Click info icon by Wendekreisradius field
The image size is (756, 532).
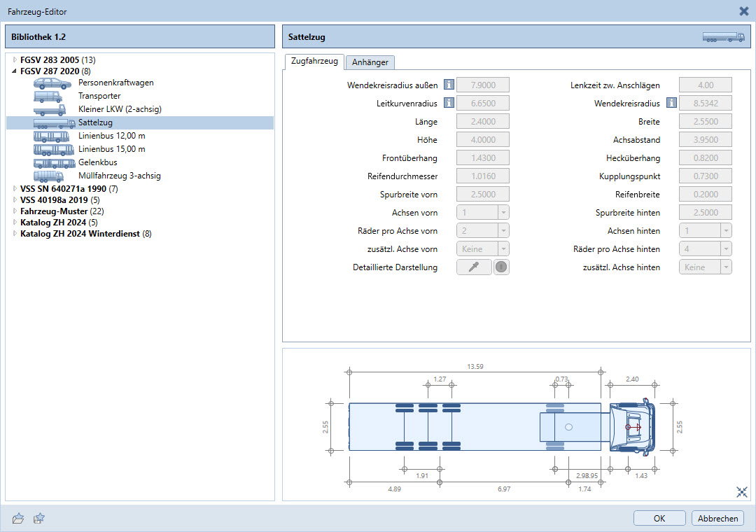tap(671, 104)
